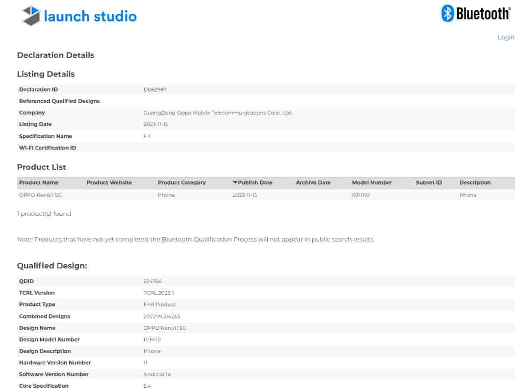Click the Bluetooth logo
This screenshot has width=532, height=392.
click(476, 14)
